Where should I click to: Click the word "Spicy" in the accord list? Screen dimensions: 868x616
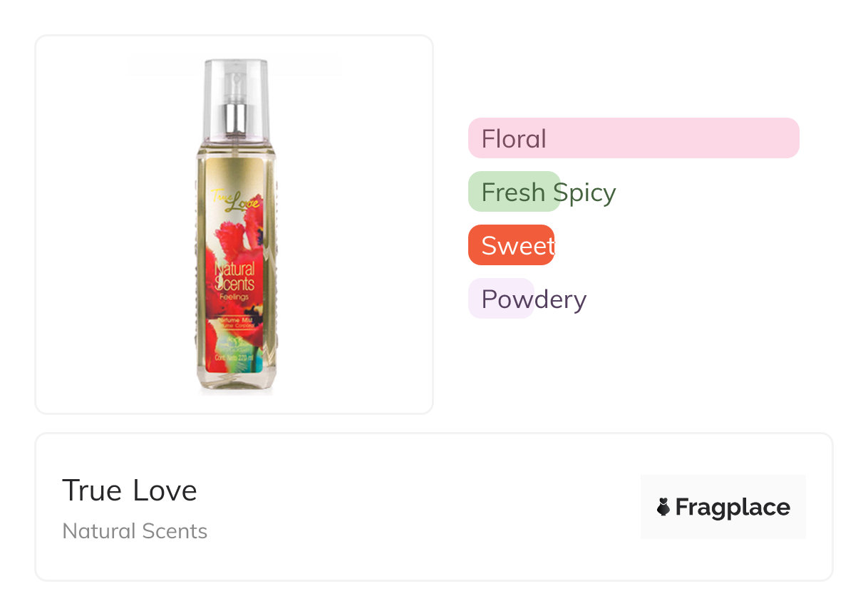584,192
